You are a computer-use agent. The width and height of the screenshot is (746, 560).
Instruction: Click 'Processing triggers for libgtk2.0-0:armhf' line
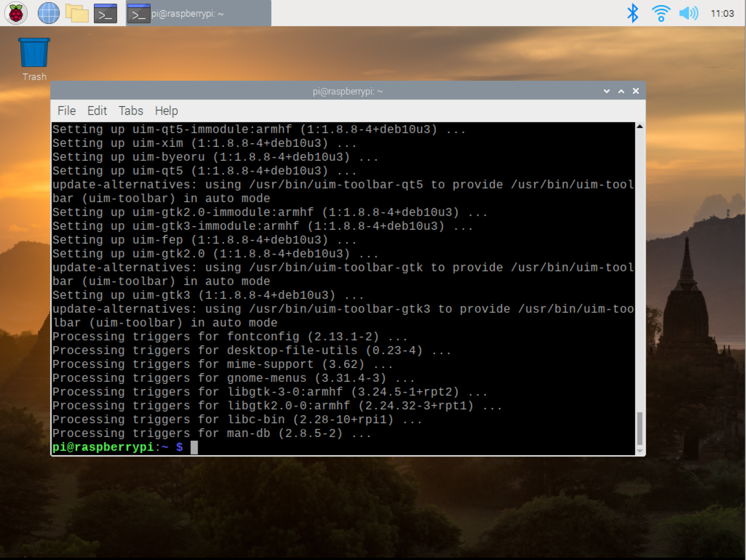(277, 405)
